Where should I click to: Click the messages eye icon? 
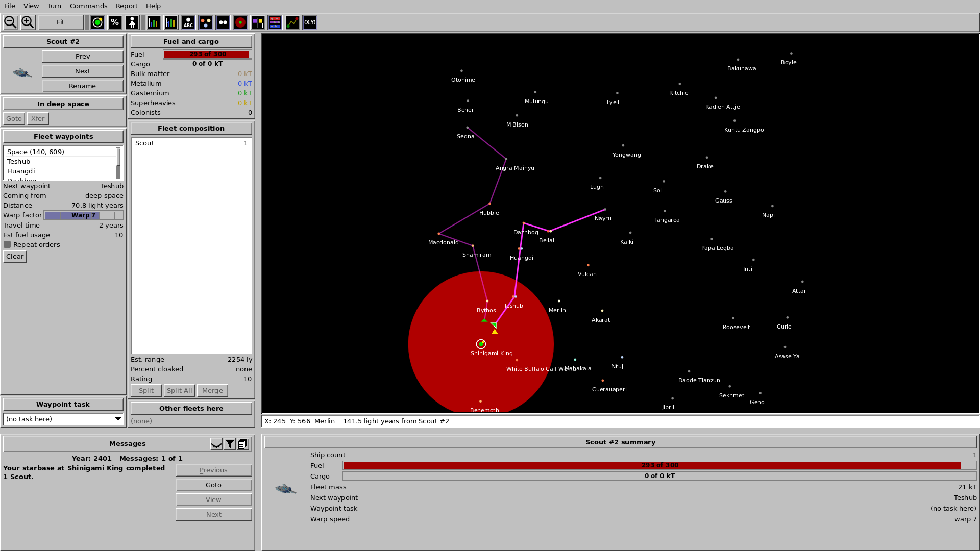coord(216,444)
